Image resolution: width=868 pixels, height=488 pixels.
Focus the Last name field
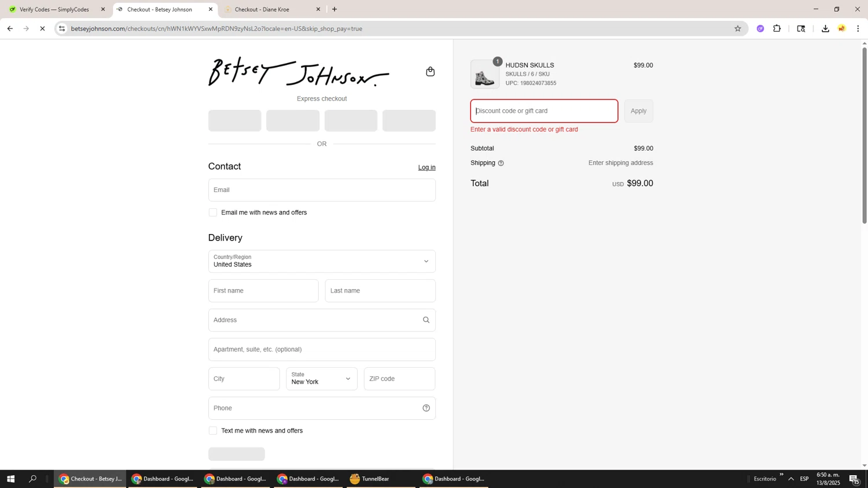click(x=380, y=291)
